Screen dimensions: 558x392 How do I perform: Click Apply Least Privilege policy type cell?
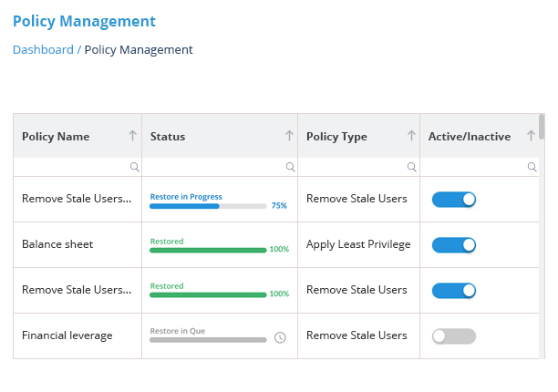point(358,244)
